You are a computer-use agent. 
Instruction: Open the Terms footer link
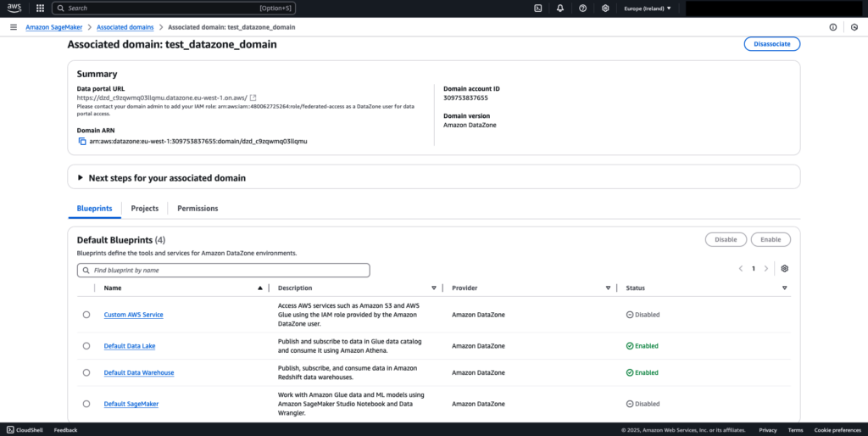(795, 430)
